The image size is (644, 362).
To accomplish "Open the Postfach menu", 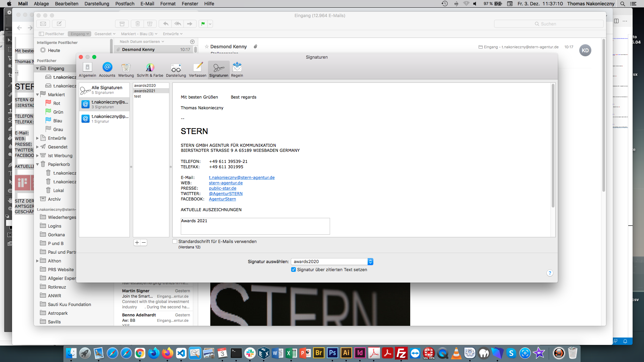I will (x=125, y=4).
